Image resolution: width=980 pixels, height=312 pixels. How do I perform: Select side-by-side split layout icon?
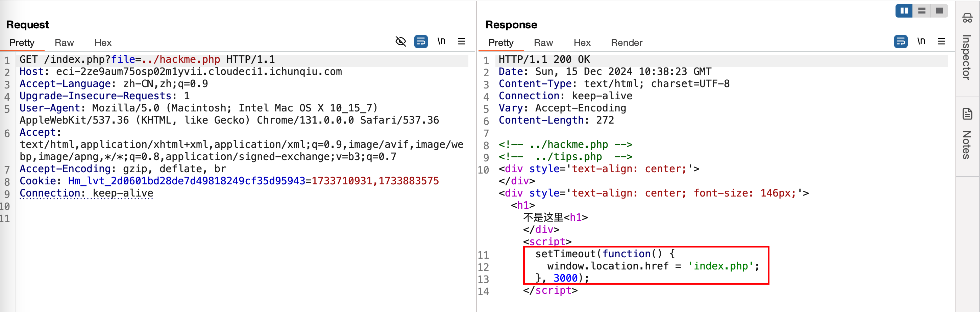click(904, 11)
